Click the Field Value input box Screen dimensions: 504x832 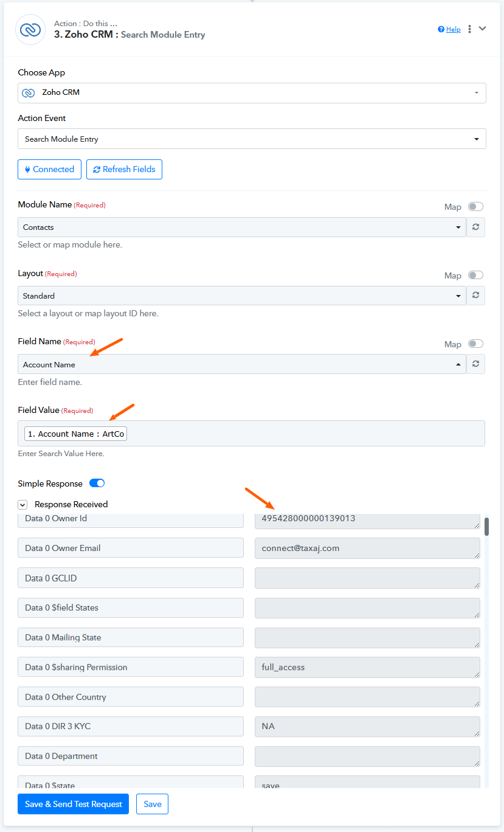tap(252, 434)
